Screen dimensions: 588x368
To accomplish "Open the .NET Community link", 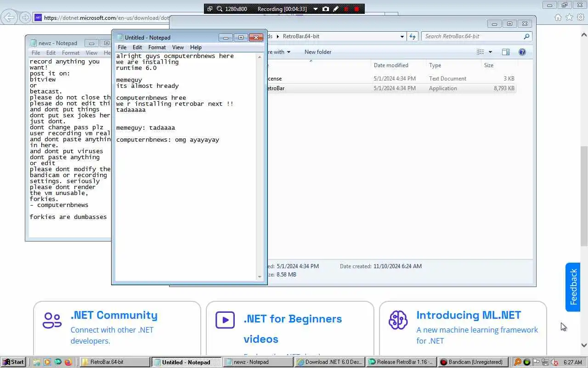I will [x=114, y=315].
